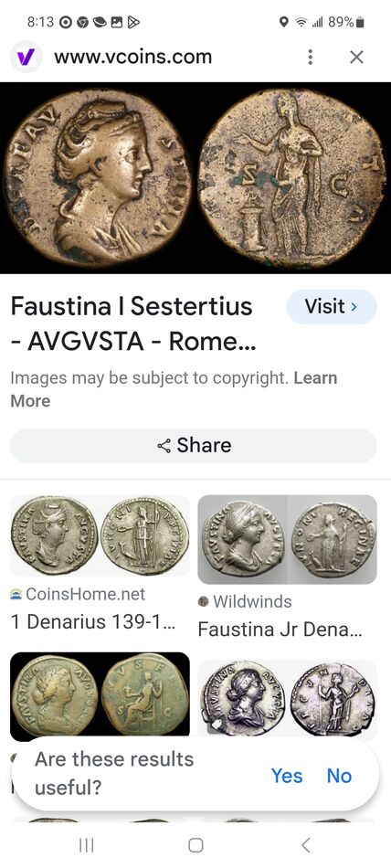391x868 pixels.
Task: Open the three-dot overflow menu
Action: coord(310,57)
